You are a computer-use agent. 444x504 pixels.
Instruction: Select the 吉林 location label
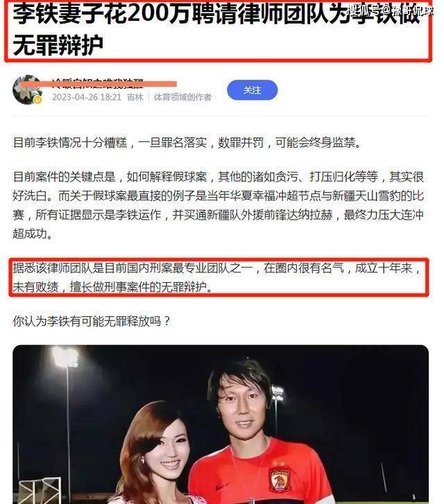135,97
